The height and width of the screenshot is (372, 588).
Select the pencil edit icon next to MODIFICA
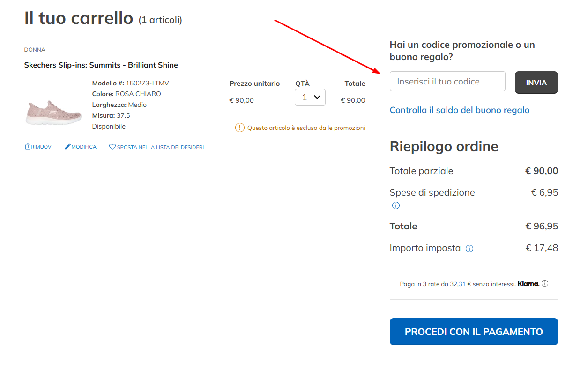(x=67, y=147)
